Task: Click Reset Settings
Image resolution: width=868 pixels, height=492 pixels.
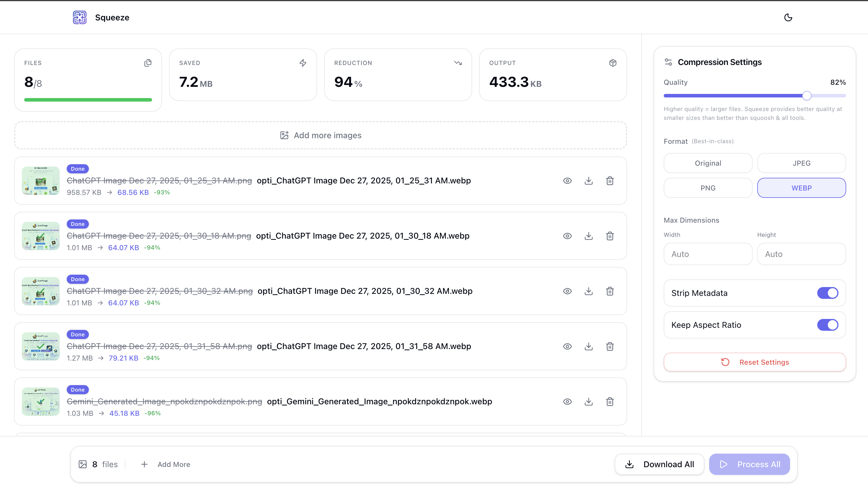Action: (x=755, y=362)
